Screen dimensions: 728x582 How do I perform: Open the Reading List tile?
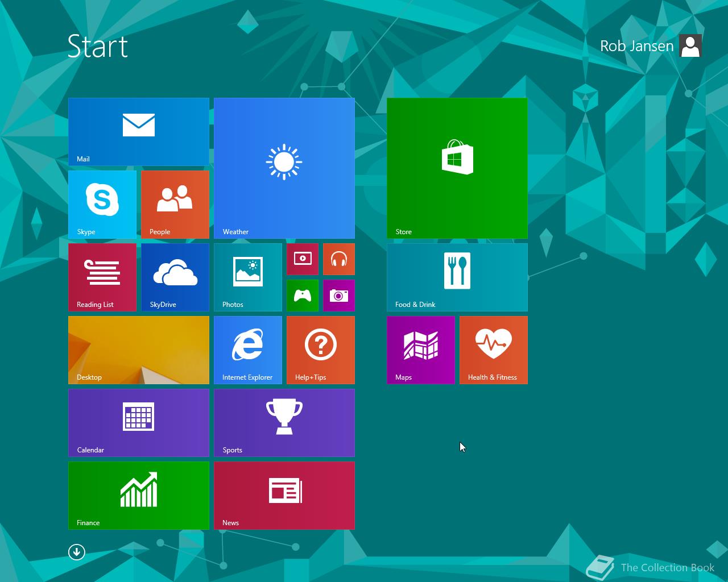tap(102, 277)
